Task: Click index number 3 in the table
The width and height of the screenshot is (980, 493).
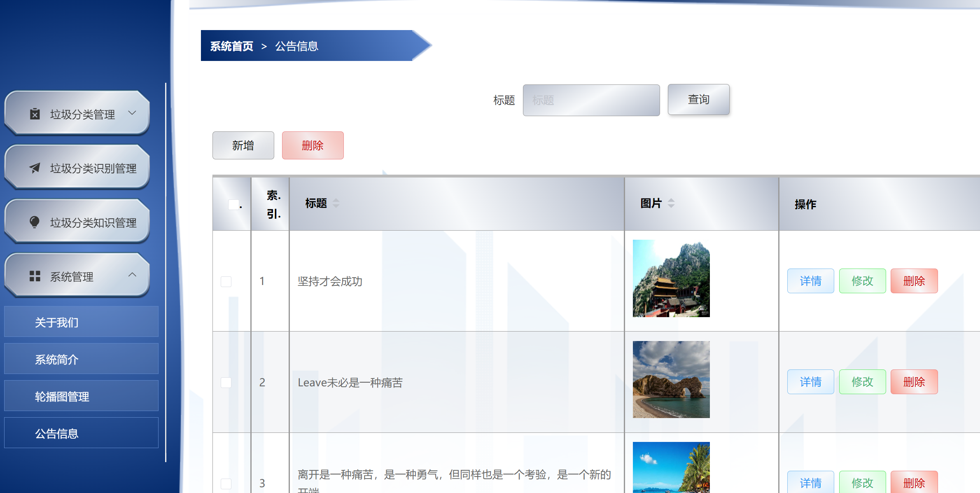Action: [x=262, y=484]
